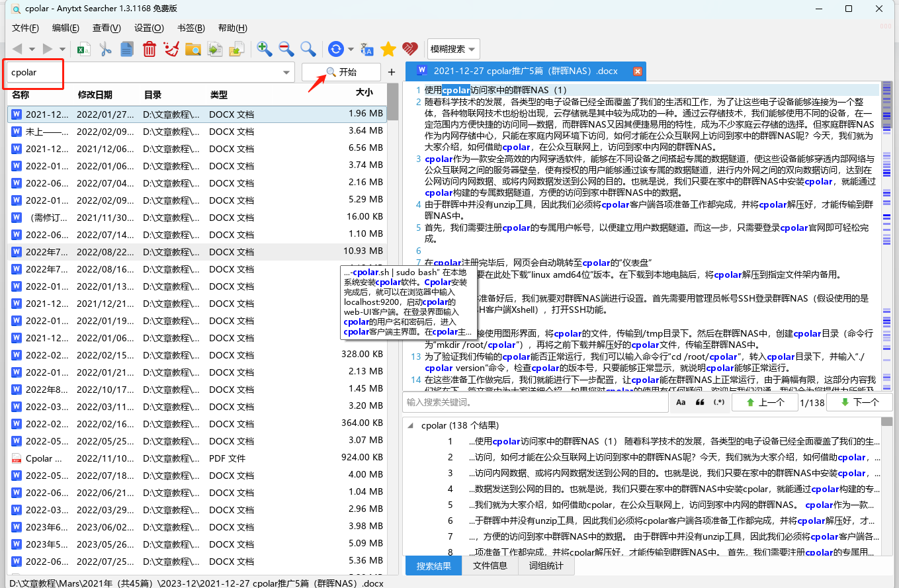
Task: Zoom in using the green magnifier icon
Action: pos(265,48)
